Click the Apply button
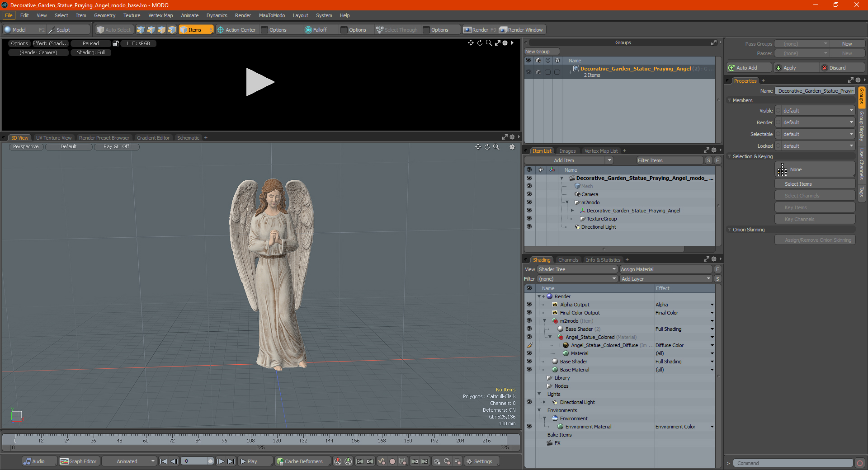The width and height of the screenshot is (868, 470). click(x=796, y=68)
